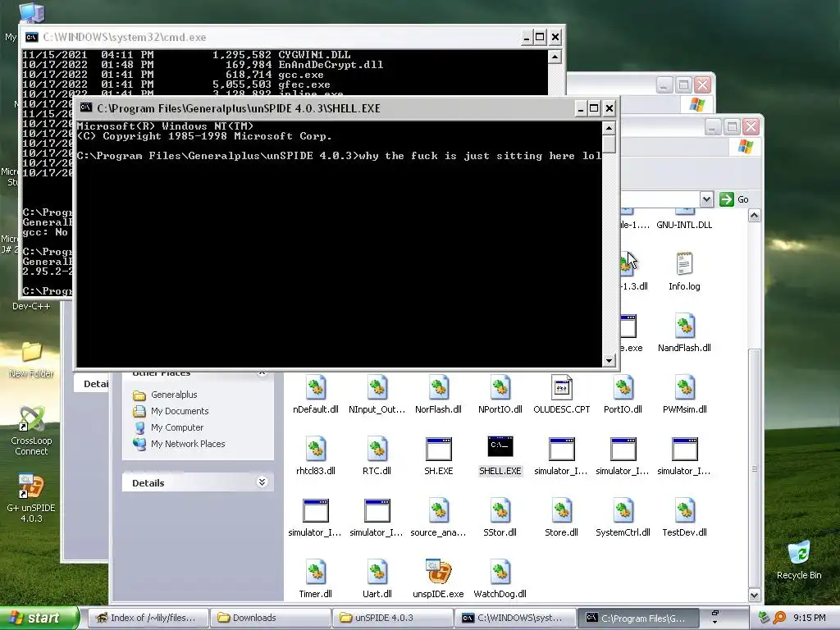840x630 pixels.
Task: Open My Documents in Other Places
Action: coord(180,412)
